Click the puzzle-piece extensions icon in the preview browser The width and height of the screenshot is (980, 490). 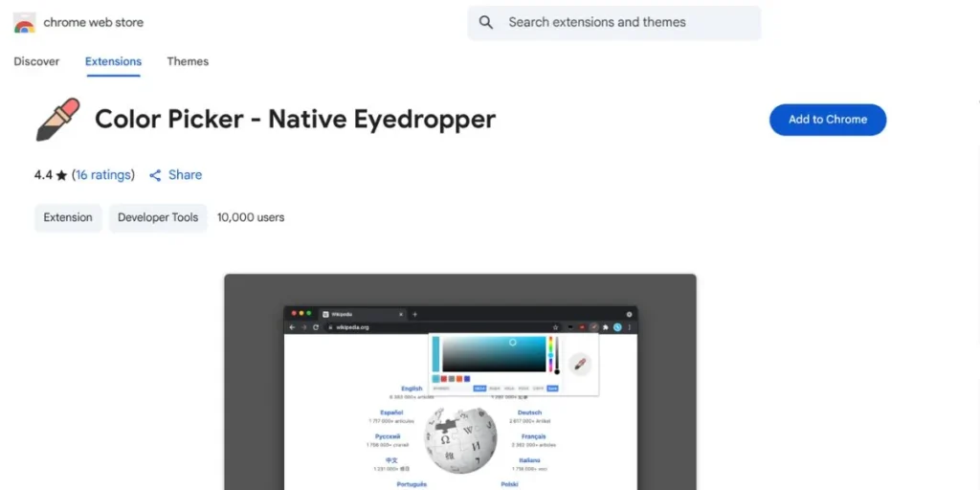[x=605, y=327]
